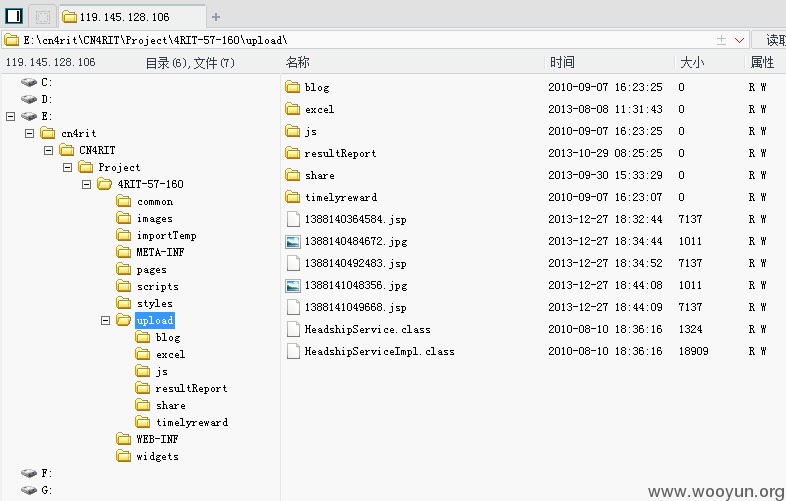Click the share folder icon in the file list
Screen dimensions: 786x501
(293, 176)
